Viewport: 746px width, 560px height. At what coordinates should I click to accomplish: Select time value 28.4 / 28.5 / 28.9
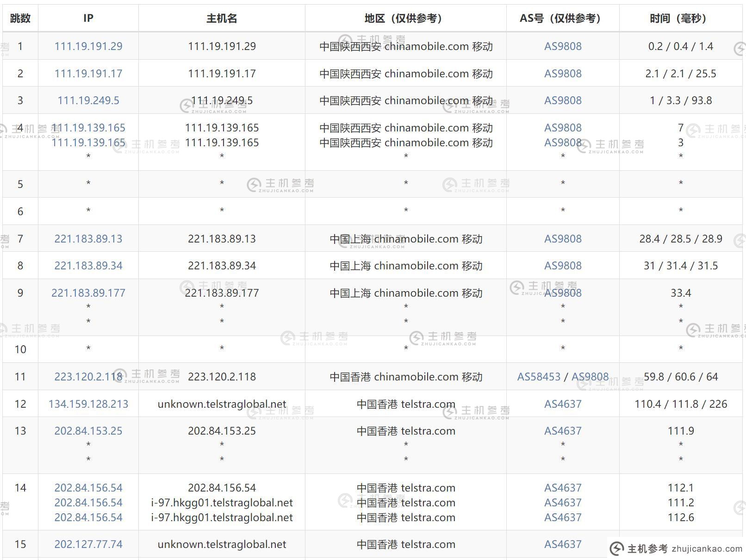tap(681, 239)
